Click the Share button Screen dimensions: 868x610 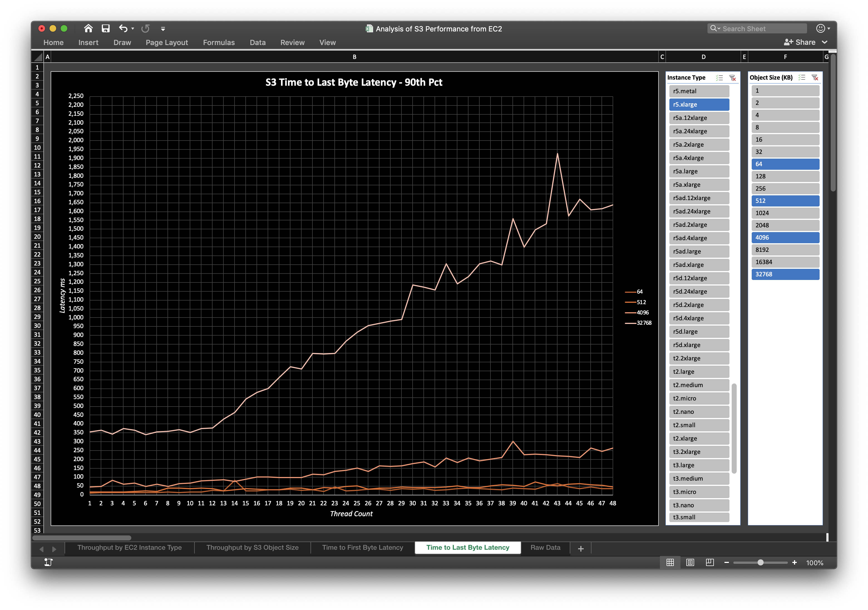[800, 42]
